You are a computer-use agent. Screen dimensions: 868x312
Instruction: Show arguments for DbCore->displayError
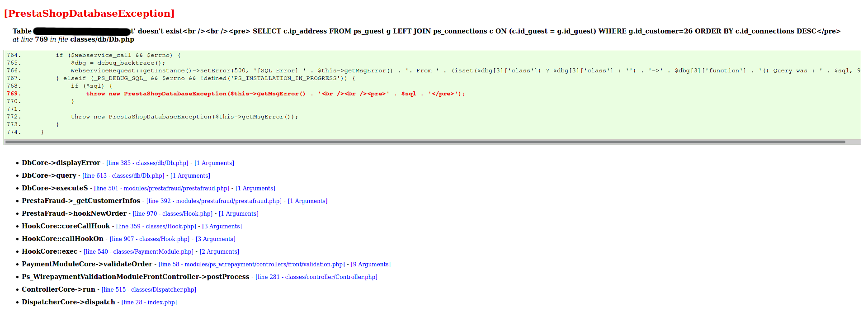(x=214, y=163)
